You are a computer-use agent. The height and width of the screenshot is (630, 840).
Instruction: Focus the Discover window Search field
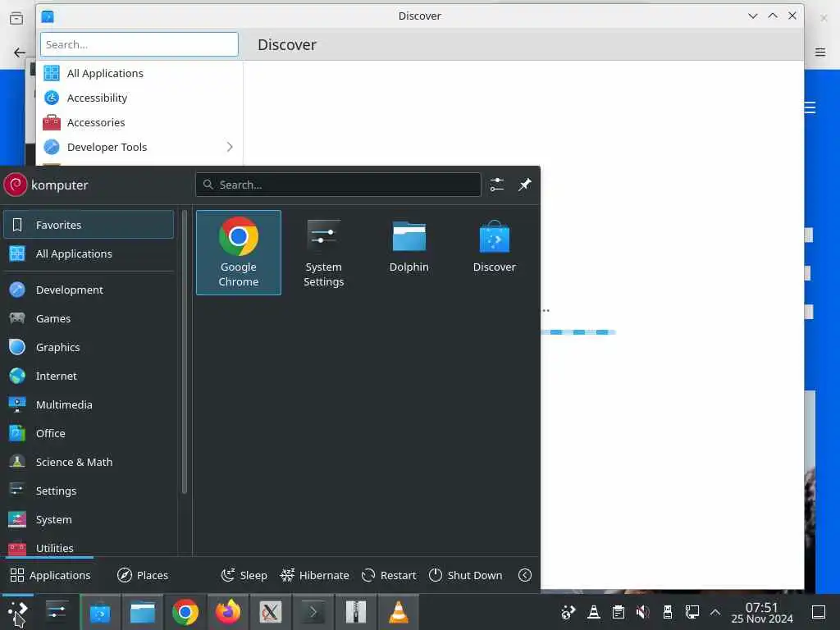point(139,44)
